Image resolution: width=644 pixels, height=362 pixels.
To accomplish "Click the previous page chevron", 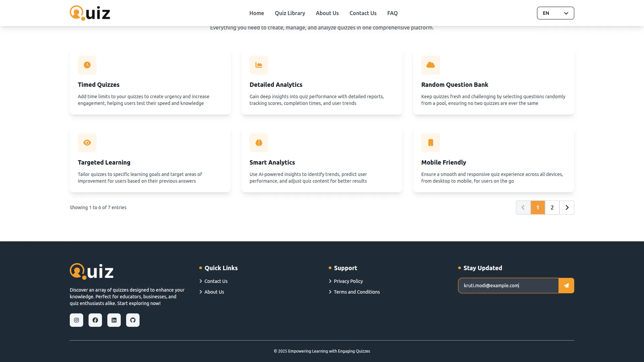I will (523, 207).
